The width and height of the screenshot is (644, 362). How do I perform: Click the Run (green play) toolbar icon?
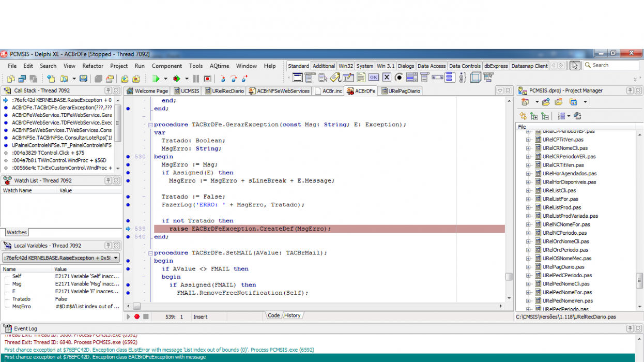(156, 79)
